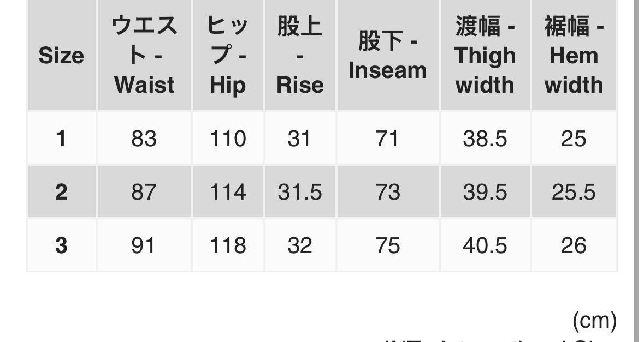Click the 股上 - Rise header cell
The width and height of the screenshot is (644, 342).
coord(300,56)
